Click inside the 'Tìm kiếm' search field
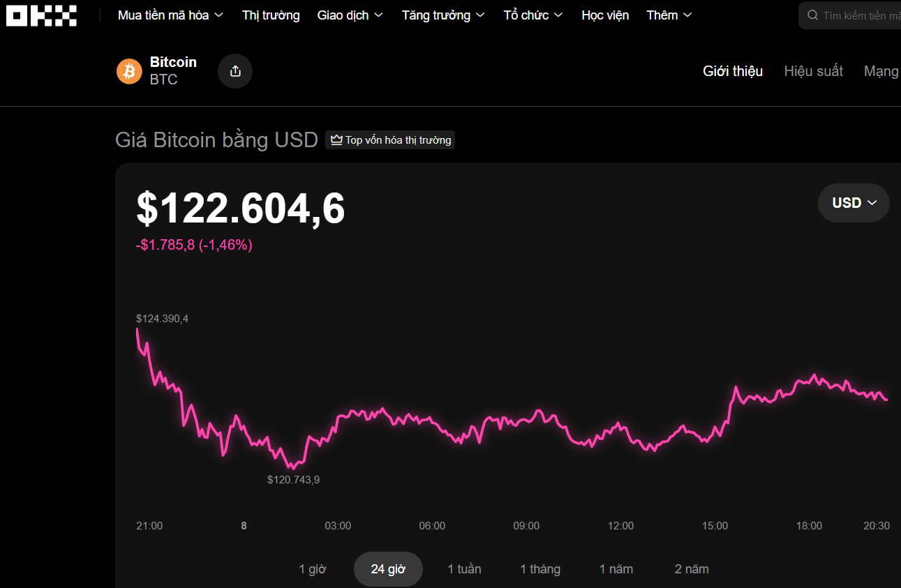Image resolution: width=901 pixels, height=588 pixels. [x=858, y=14]
